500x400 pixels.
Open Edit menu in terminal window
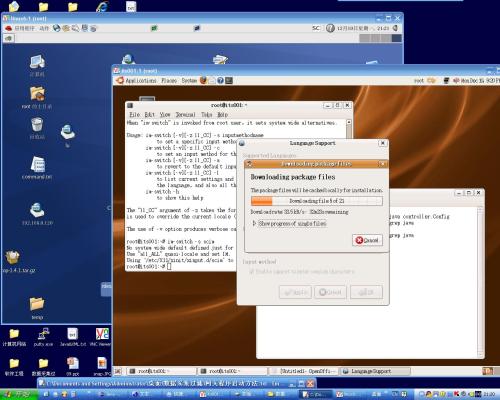[x=150, y=114]
